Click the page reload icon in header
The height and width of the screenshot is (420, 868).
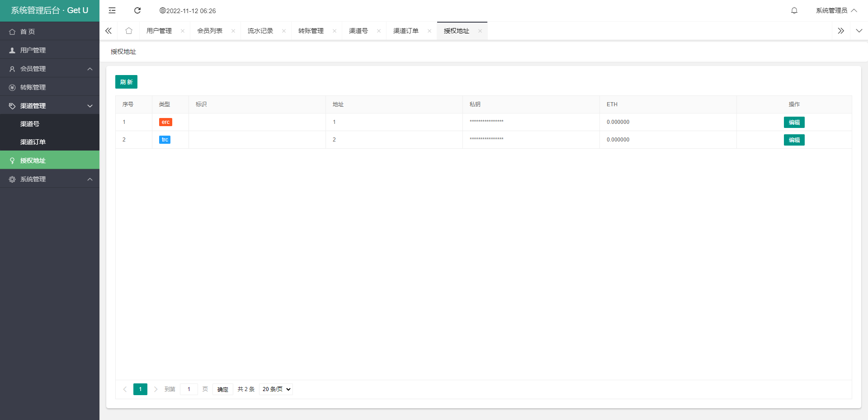[137, 10]
